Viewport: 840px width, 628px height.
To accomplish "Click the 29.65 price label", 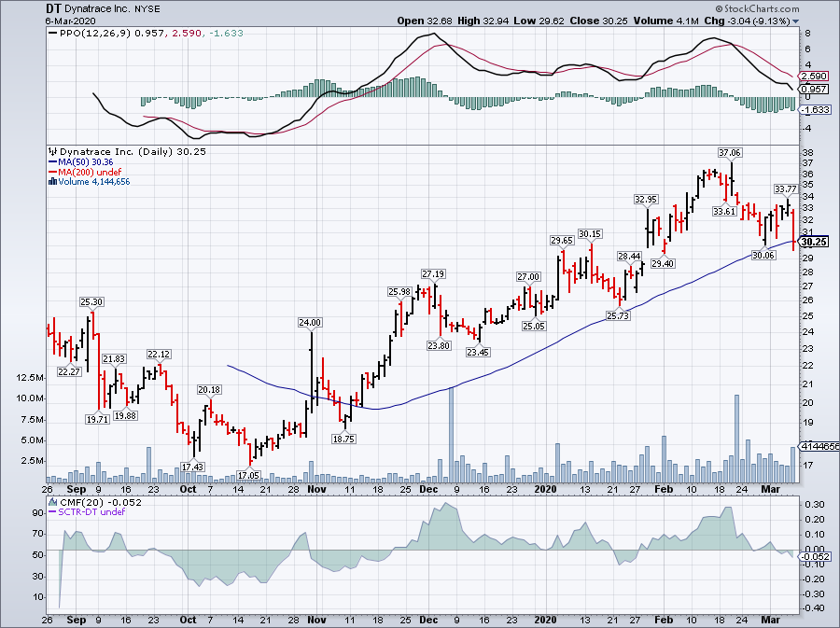I will (562, 241).
